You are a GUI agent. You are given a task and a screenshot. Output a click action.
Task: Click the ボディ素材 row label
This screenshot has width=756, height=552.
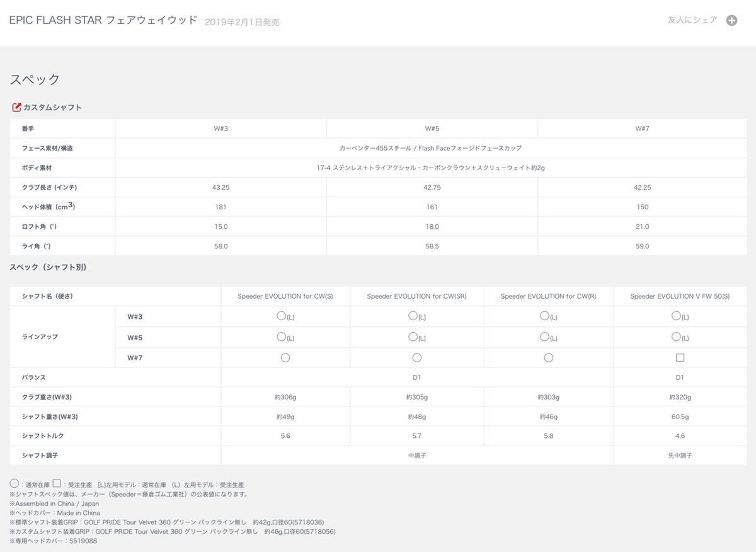tap(37, 168)
